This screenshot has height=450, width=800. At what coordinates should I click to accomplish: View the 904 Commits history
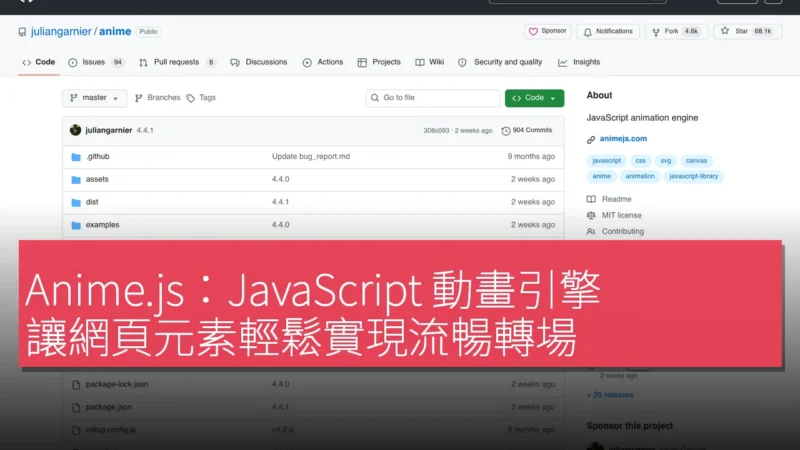(527, 131)
